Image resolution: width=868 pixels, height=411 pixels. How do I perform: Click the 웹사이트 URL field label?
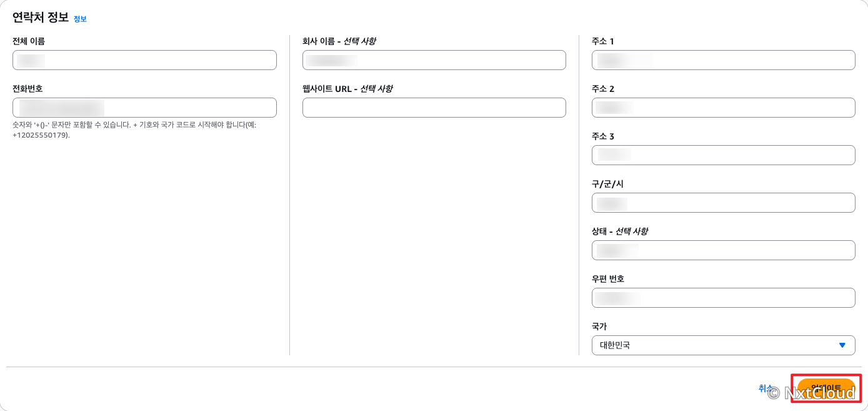tap(347, 89)
